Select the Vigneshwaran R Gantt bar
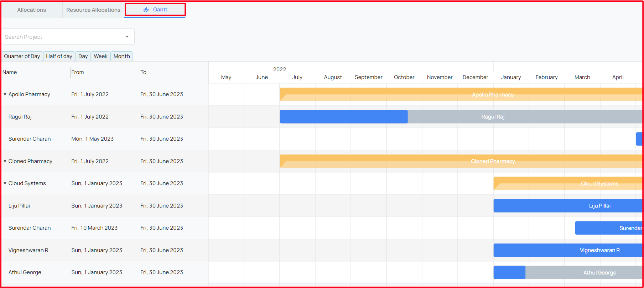Image resolution: width=644 pixels, height=288 pixels. coord(568,250)
